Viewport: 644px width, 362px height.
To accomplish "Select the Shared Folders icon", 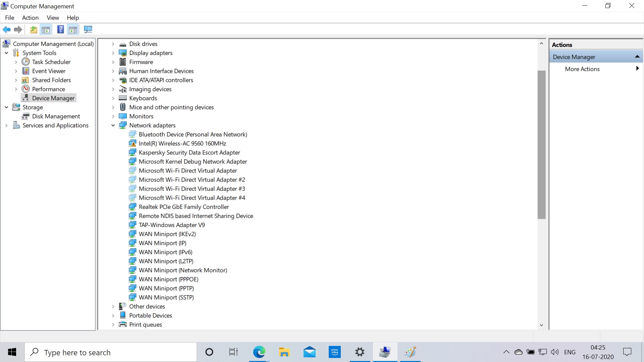I will tap(25, 80).
